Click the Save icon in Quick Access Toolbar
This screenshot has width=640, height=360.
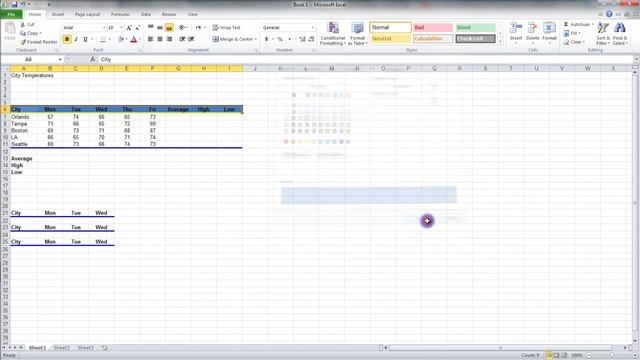14,4
